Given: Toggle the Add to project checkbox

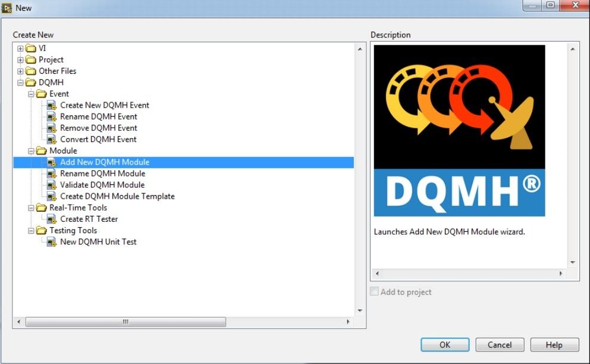Looking at the screenshot, I should (374, 291).
